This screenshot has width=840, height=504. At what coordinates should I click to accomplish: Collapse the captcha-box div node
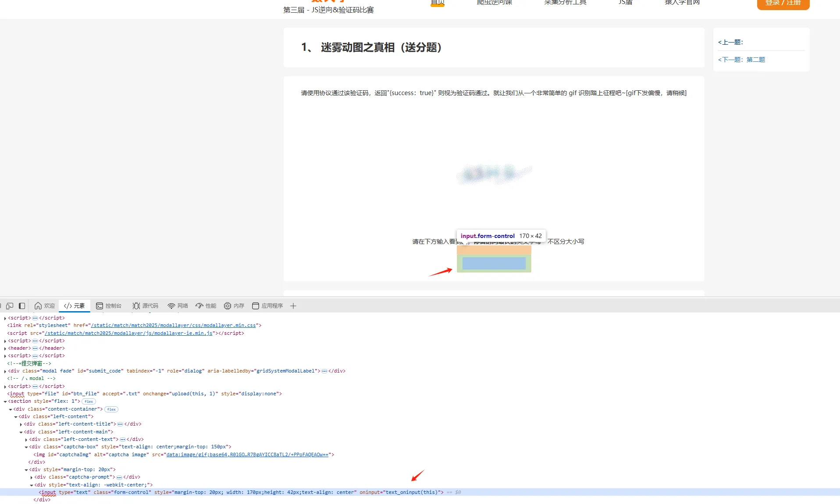click(26, 447)
